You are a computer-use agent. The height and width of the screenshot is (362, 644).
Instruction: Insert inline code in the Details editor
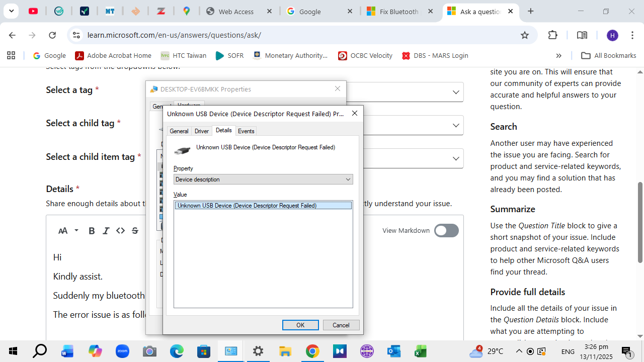[x=120, y=231]
